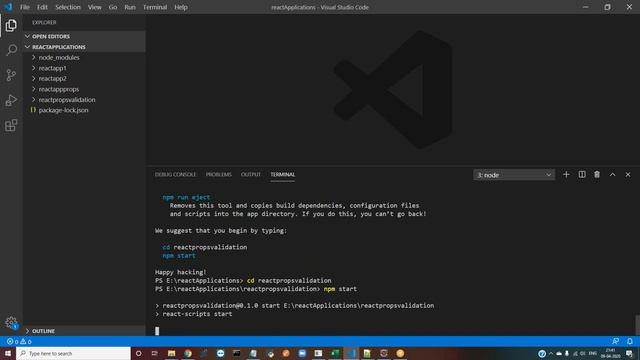Open the File Explorer taskbar icon
640x360 pixels.
coord(171,353)
